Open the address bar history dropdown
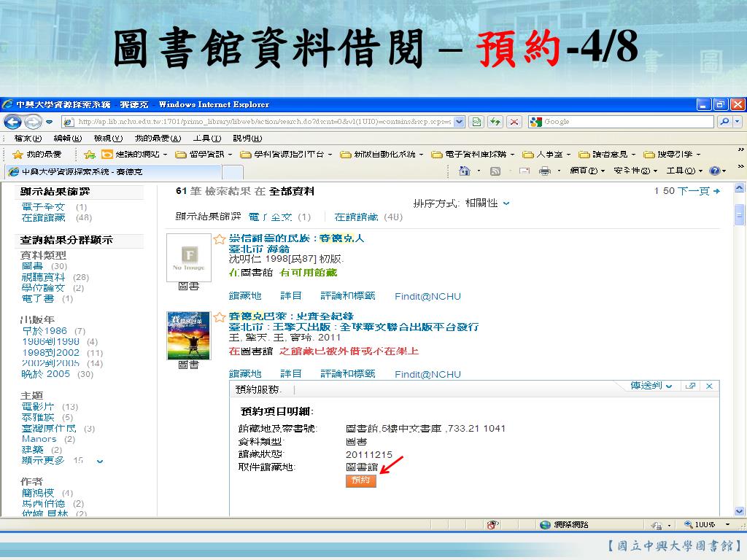 [459, 122]
